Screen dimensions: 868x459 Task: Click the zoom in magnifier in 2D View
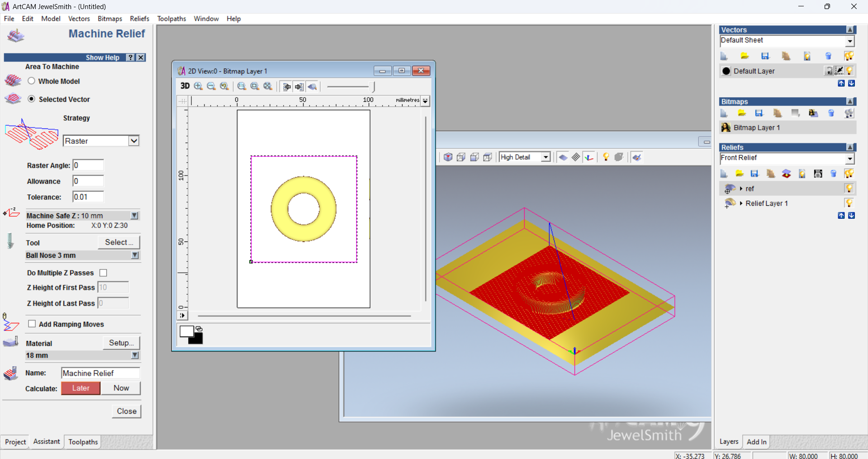point(198,86)
